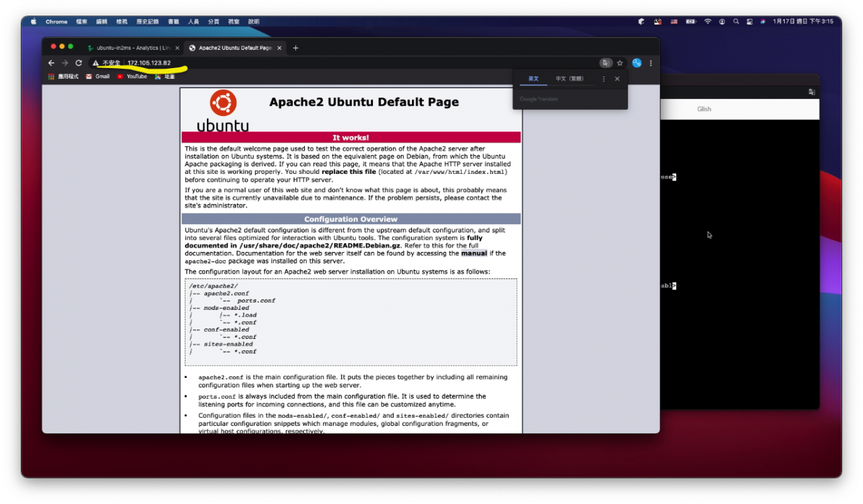Click the menu bar date and time
This screenshot has height=504, width=863.
point(803,22)
